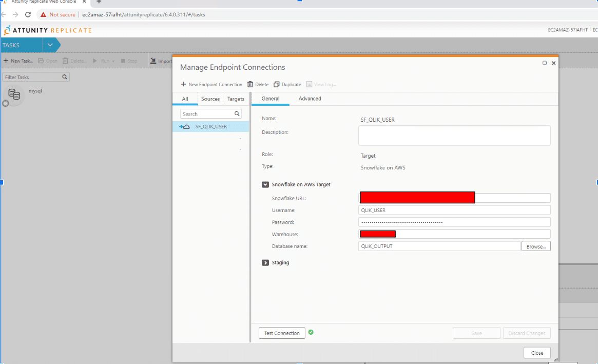Reload the browser page
Screen dimensions: 598x364
[x=28, y=14]
